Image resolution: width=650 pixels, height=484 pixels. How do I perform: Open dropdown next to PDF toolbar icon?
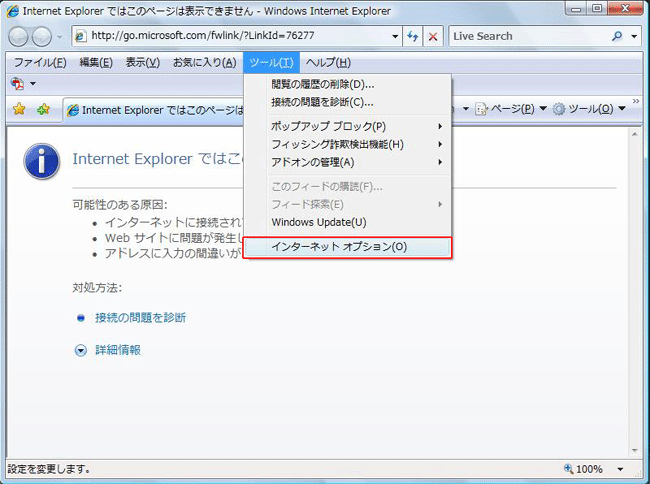[x=33, y=84]
